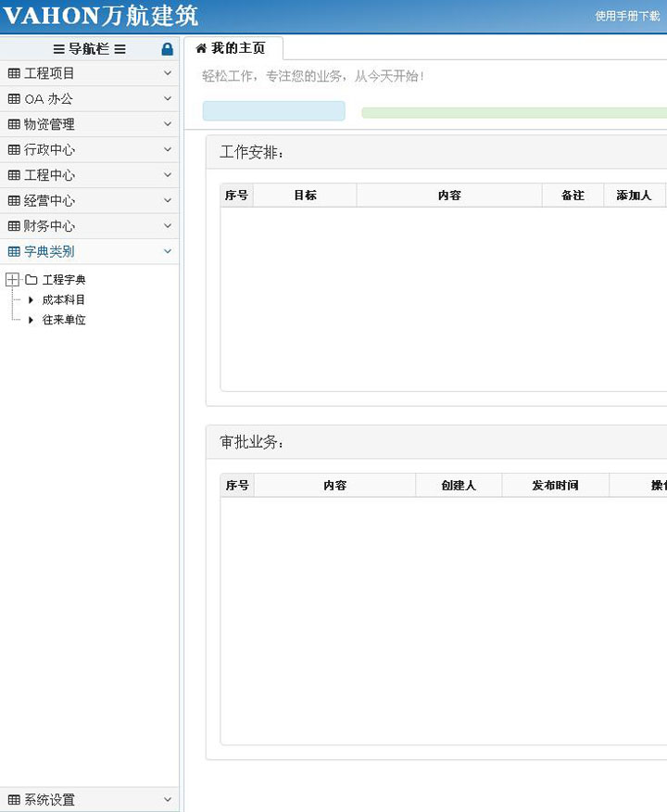Click the light blue progress bar
This screenshot has width=667, height=812.
[273, 111]
